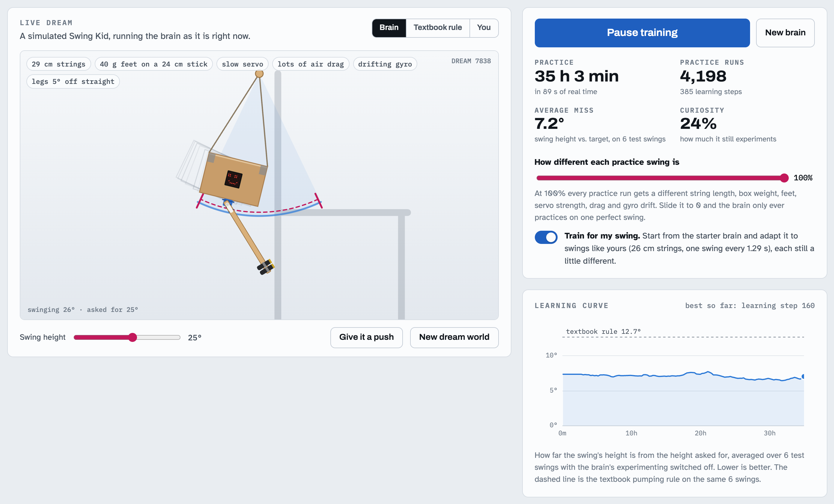Click the red smiley LED display on the box

[x=233, y=179]
